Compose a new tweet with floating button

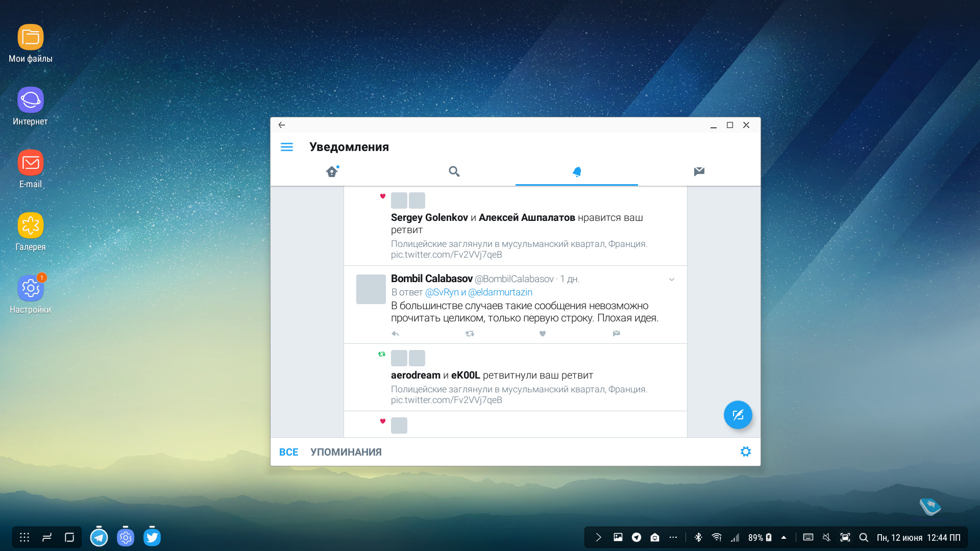tap(738, 415)
